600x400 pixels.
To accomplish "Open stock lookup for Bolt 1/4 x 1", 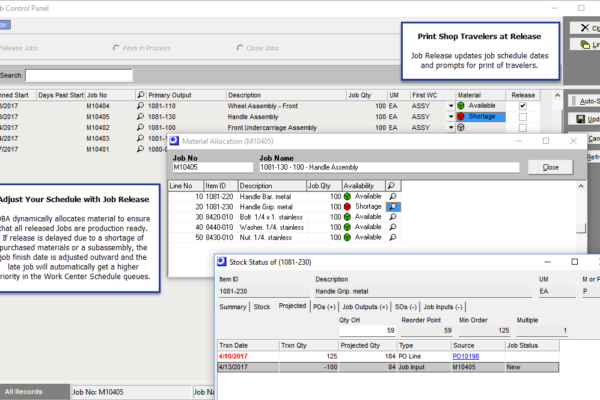I will point(393,217).
